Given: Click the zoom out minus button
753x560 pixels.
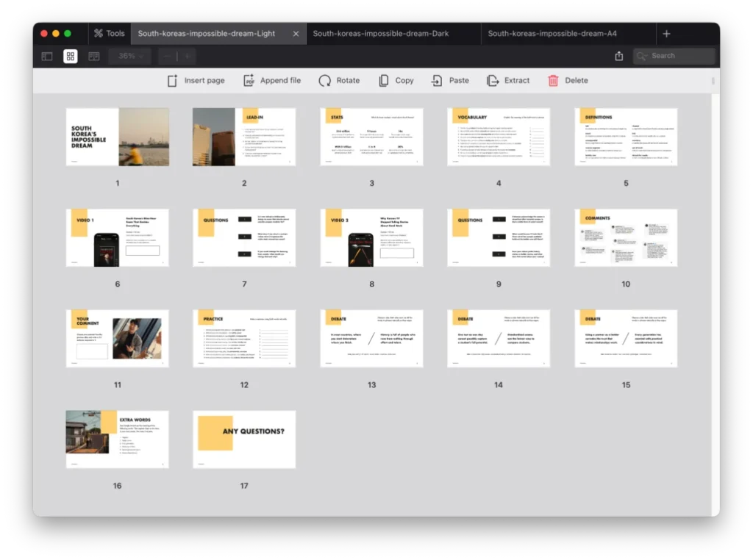Looking at the screenshot, I should click(167, 56).
